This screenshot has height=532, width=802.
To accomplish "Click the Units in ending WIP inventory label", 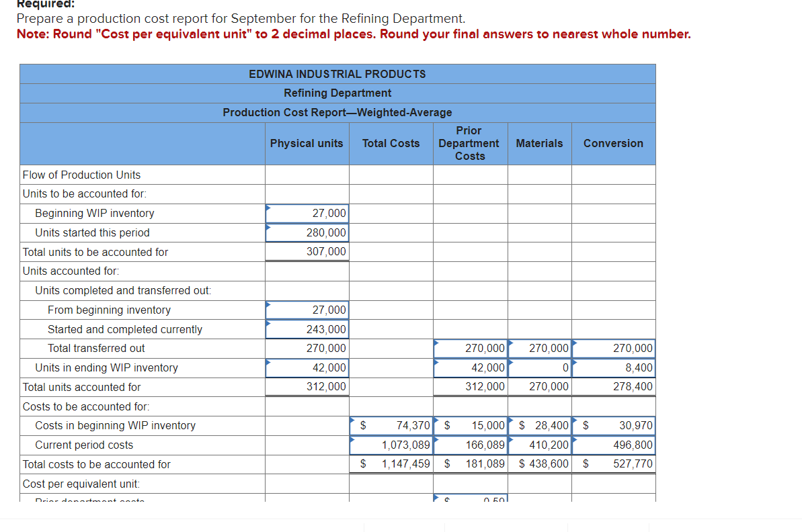I will tap(107, 367).
